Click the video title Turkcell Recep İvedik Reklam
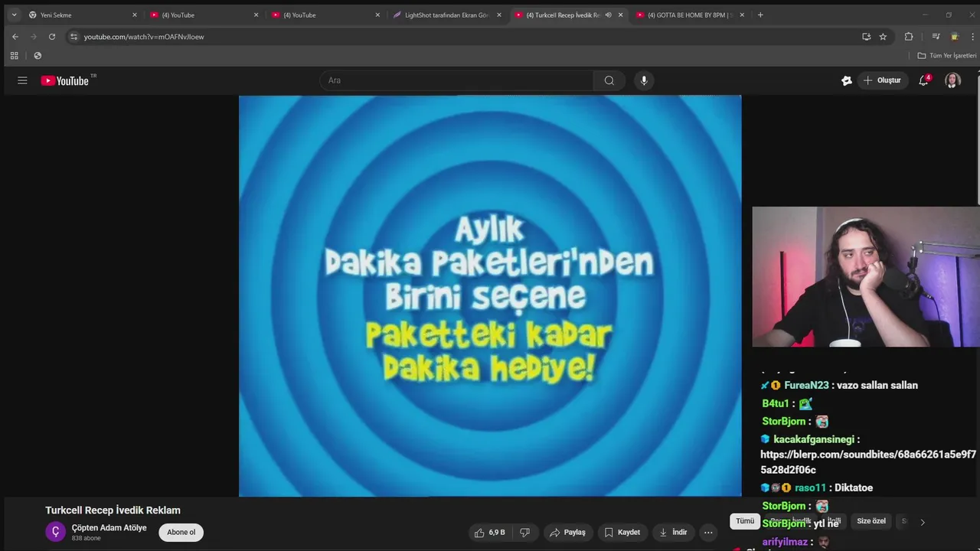Screen dimensions: 980x551 (x=113, y=510)
